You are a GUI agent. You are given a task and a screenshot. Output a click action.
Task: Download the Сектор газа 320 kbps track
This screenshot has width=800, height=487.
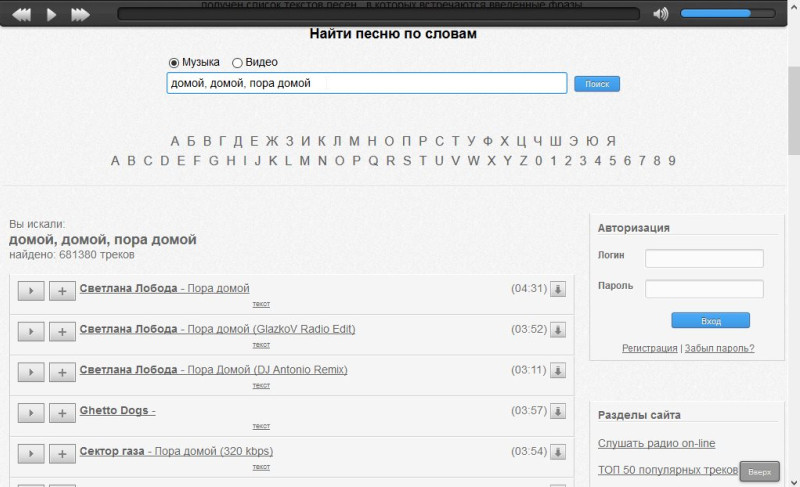coord(558,452)
